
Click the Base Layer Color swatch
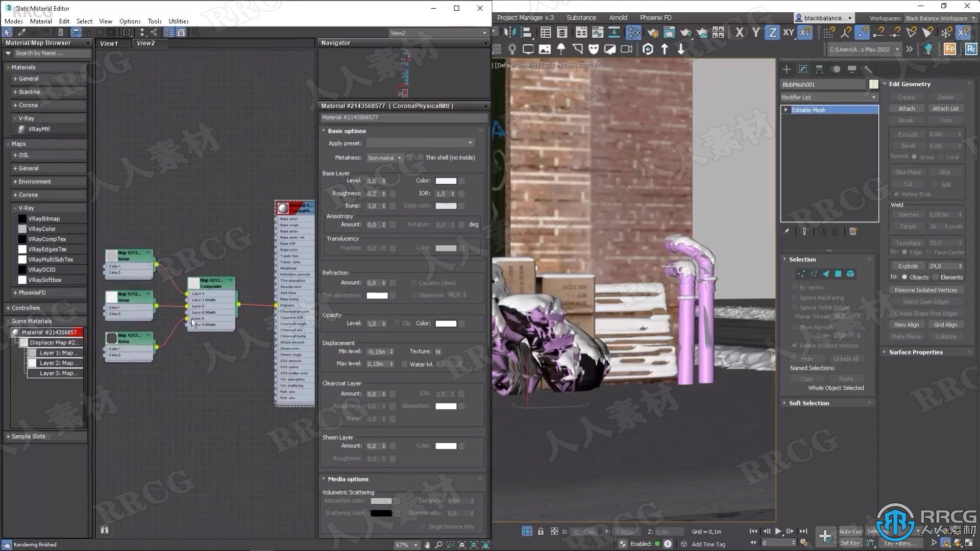(x=445, y=180)
